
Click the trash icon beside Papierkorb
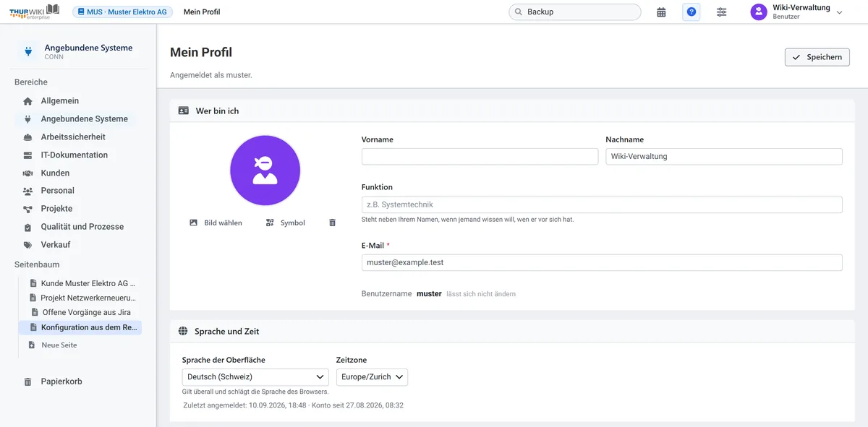tap(27, 381)
